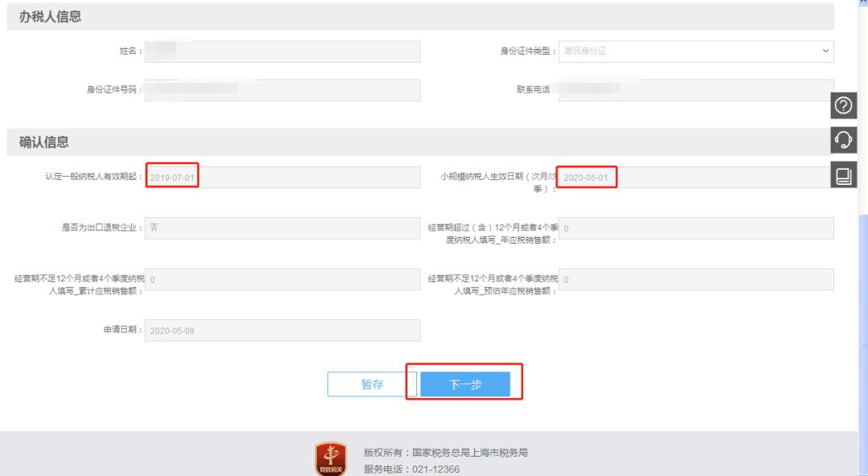Click the 申请日期 label

(122, 329)
